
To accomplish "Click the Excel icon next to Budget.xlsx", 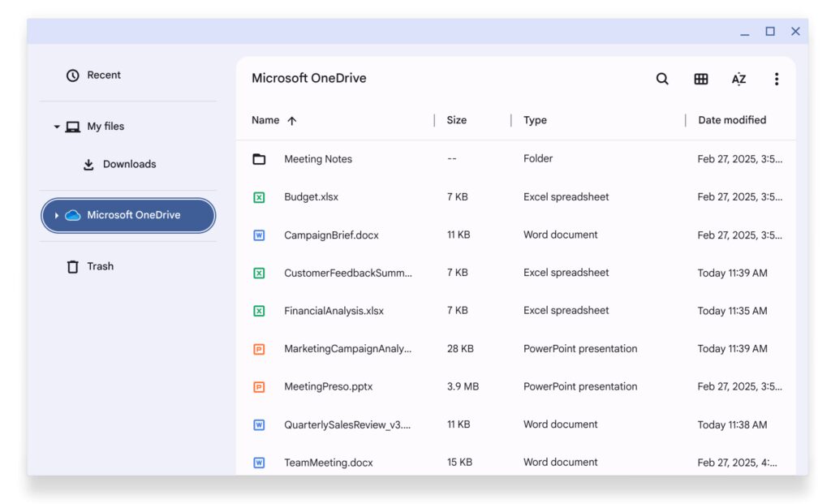I will [x=259, y=196].
